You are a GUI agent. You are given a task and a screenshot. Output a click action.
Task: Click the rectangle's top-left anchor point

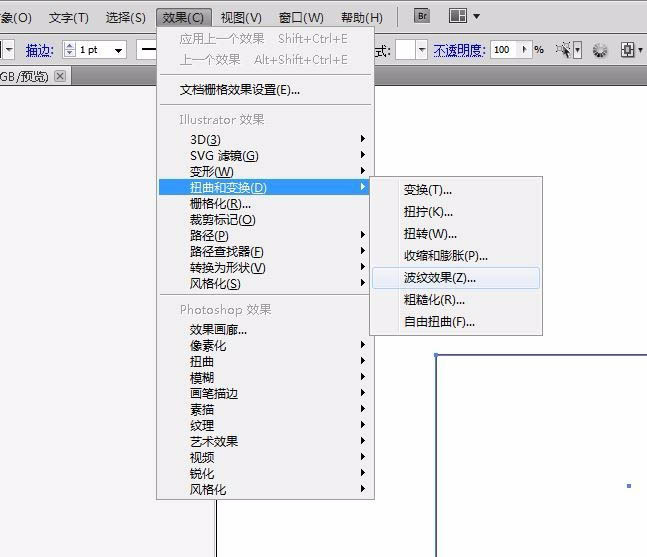[x=436, y=355]
